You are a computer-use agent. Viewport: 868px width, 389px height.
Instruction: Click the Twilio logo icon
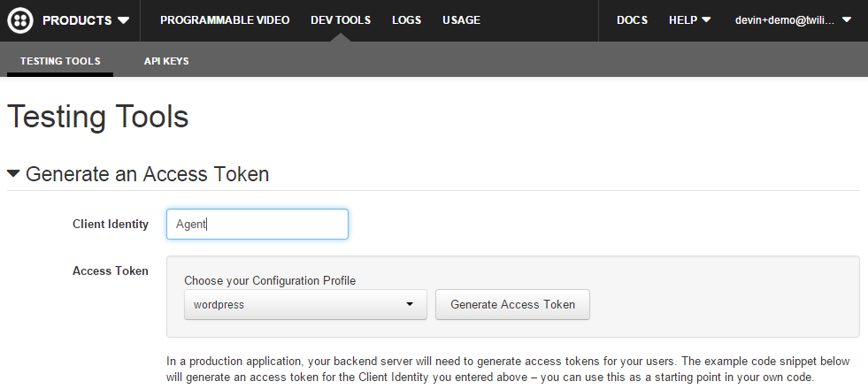(x=20, y=20)
